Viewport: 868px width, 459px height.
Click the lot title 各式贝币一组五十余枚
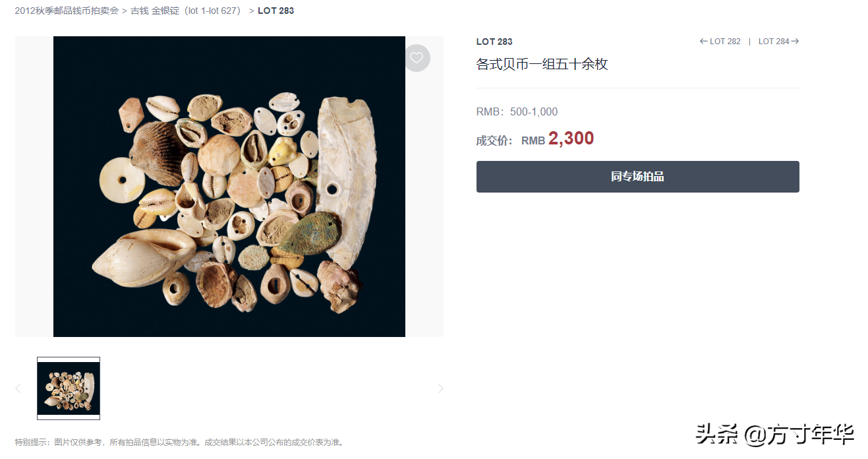[x=542, y=64]
